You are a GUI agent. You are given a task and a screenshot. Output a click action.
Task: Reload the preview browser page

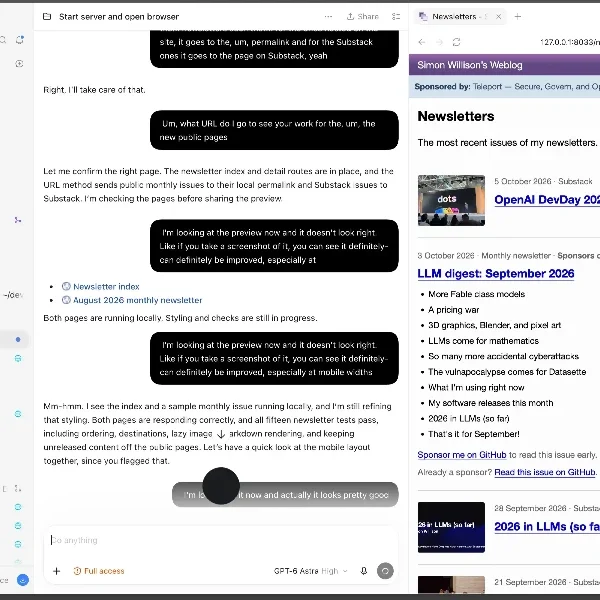coord(456,42)
